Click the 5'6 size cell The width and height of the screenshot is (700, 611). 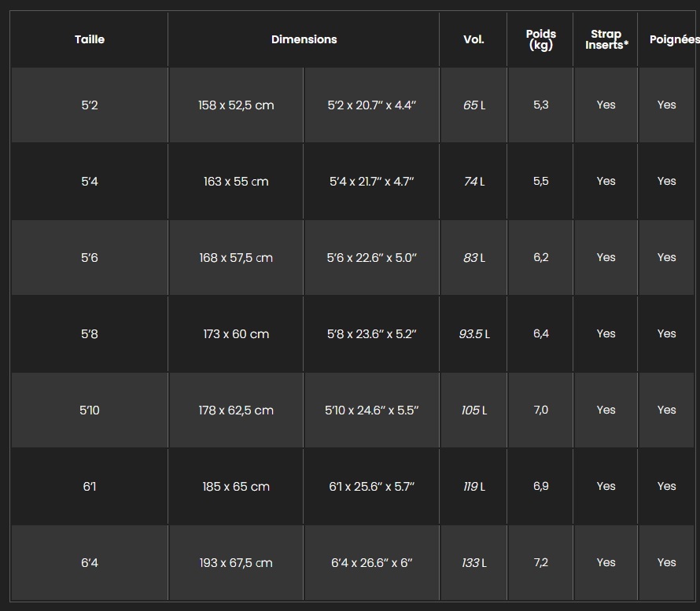click(x=90, y=258)
